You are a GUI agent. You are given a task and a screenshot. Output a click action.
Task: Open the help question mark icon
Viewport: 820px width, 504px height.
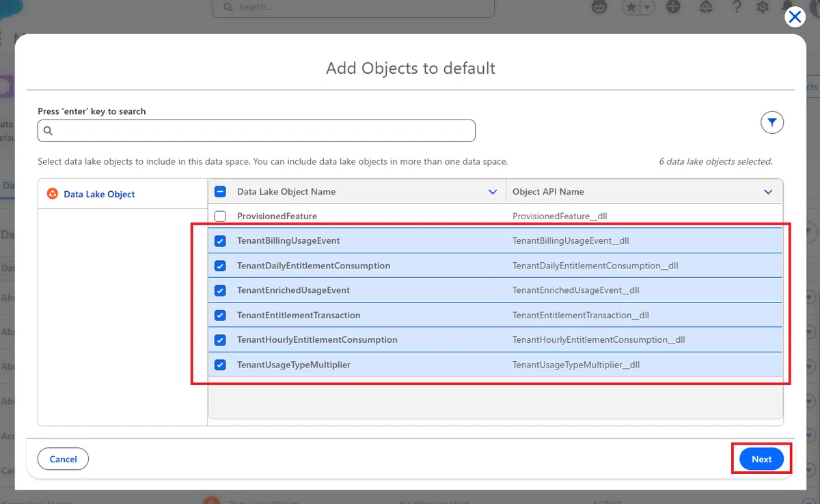(737, 7)
